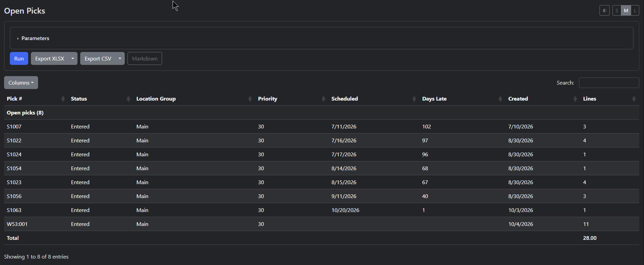644x265 pixels.
Task: Focus the Search input field
Action: (x=609, y=83)
